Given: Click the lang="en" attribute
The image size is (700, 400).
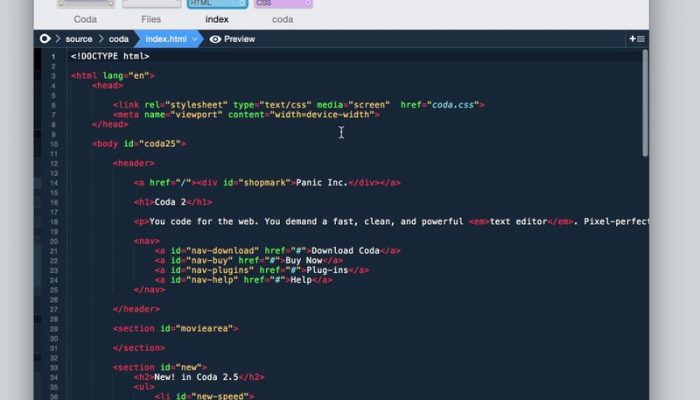Looking at the screenshot, I should click(126, 76).
